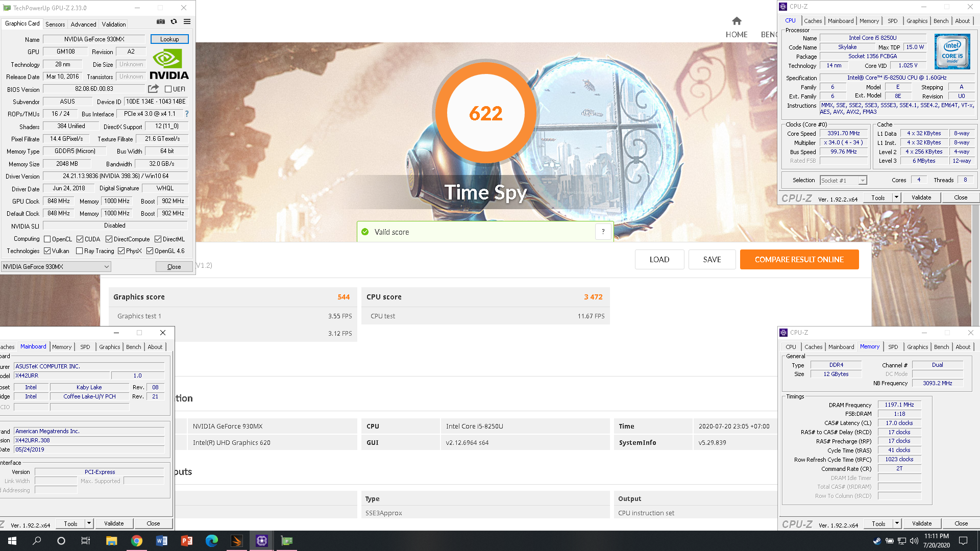Expand Tools dropdown arrow in Memory CPU-Z window
The image size is (980, 551).
(x=897, y=523)
